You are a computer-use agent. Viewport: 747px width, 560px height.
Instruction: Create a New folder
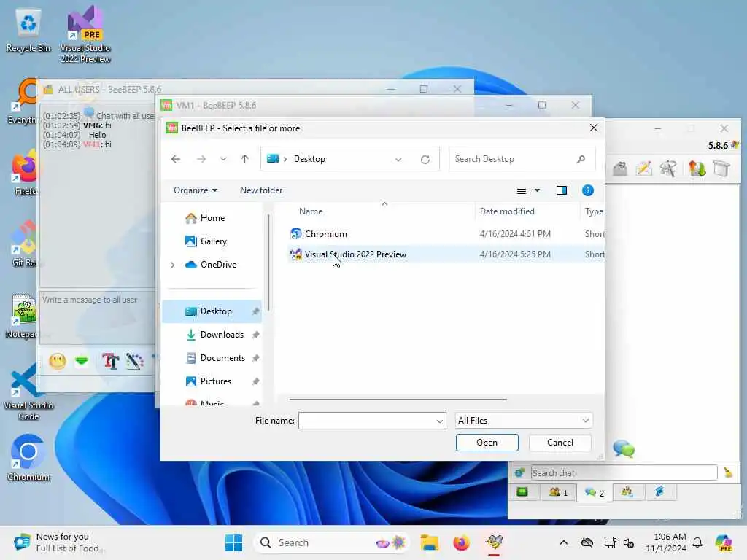click(x=261, y=190)
